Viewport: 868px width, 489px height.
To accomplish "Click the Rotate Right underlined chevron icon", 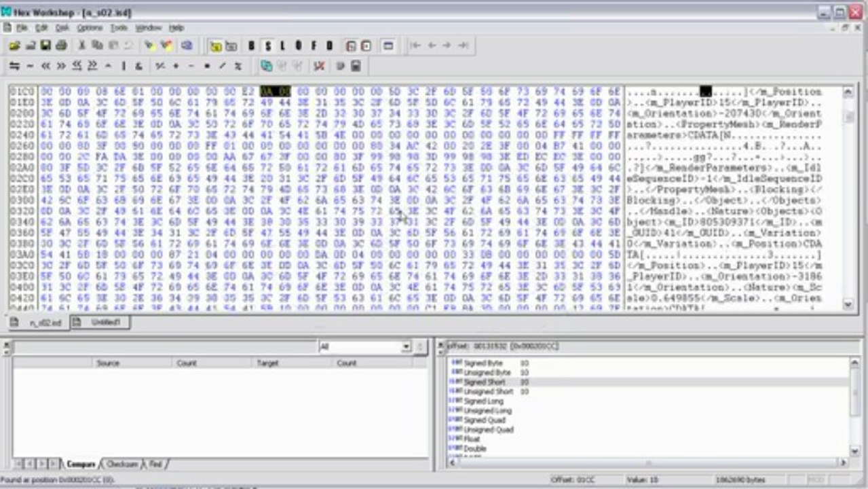I will coord(92,66).
